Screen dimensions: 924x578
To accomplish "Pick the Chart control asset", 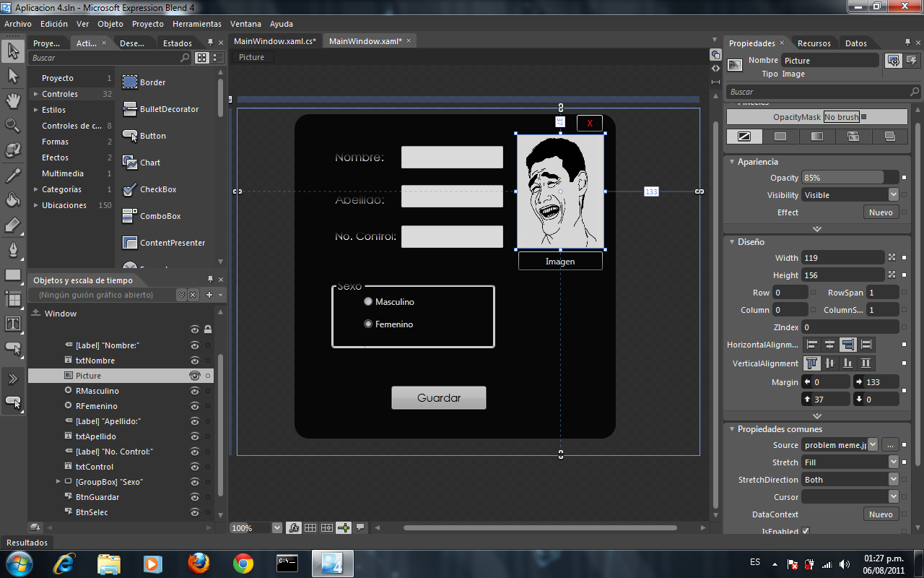I will coord(141,163).
